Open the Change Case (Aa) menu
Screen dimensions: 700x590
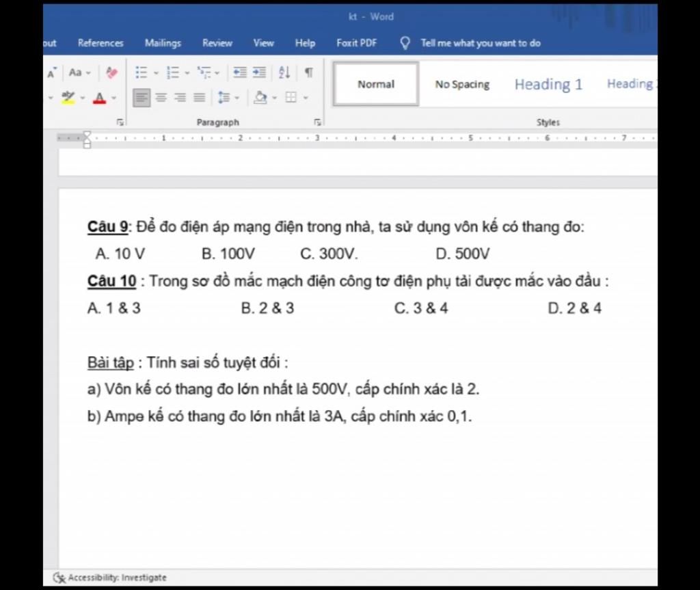coord(79,72)
